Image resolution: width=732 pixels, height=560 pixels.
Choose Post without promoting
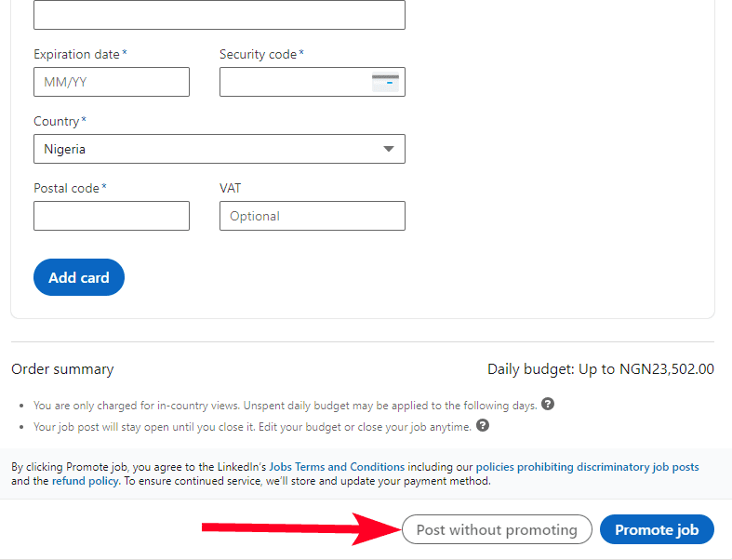tap(497, 530)
